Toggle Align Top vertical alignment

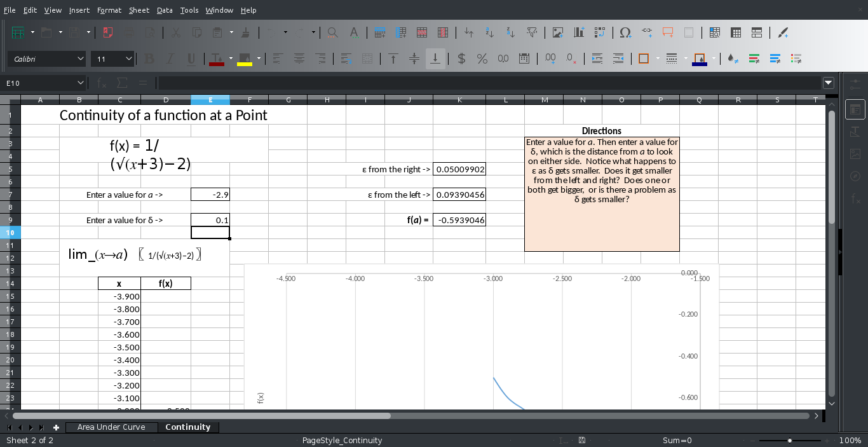point(393,59)
